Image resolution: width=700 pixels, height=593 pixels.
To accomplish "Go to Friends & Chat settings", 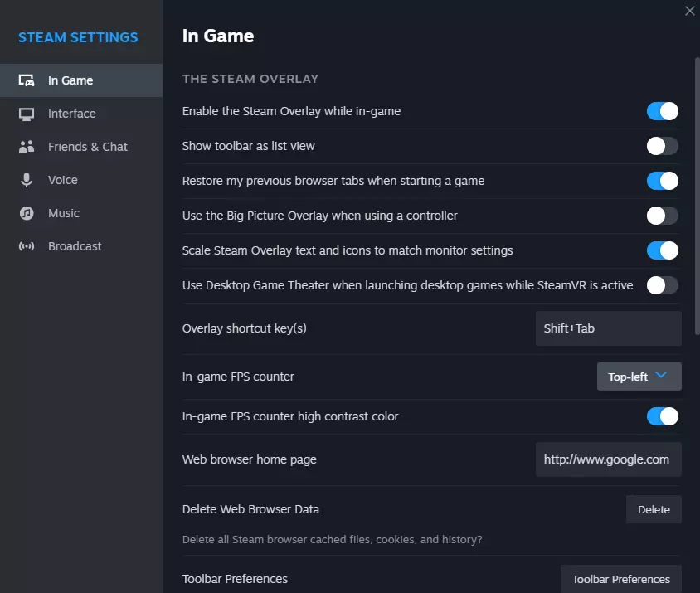I will (x=88, y=147).
